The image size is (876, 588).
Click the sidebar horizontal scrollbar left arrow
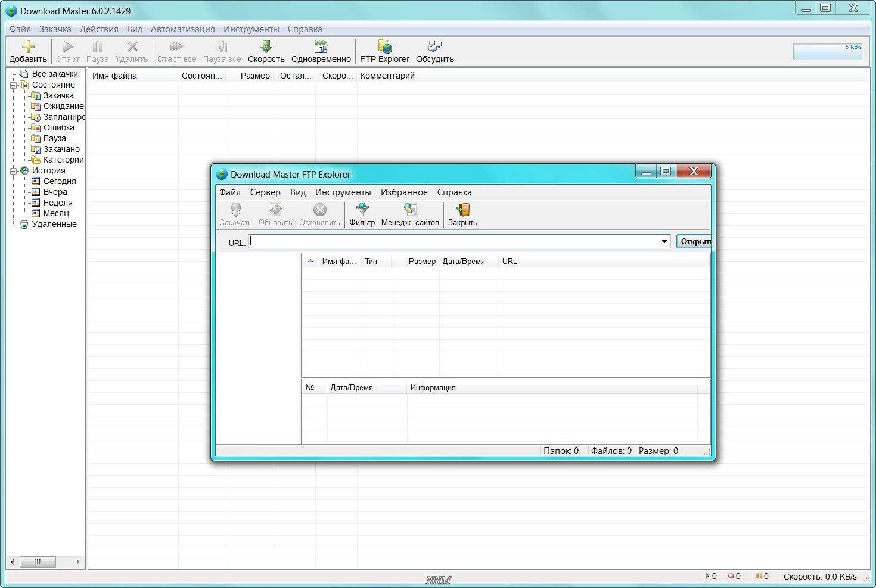pyautogui.click(x=13, y=562)
